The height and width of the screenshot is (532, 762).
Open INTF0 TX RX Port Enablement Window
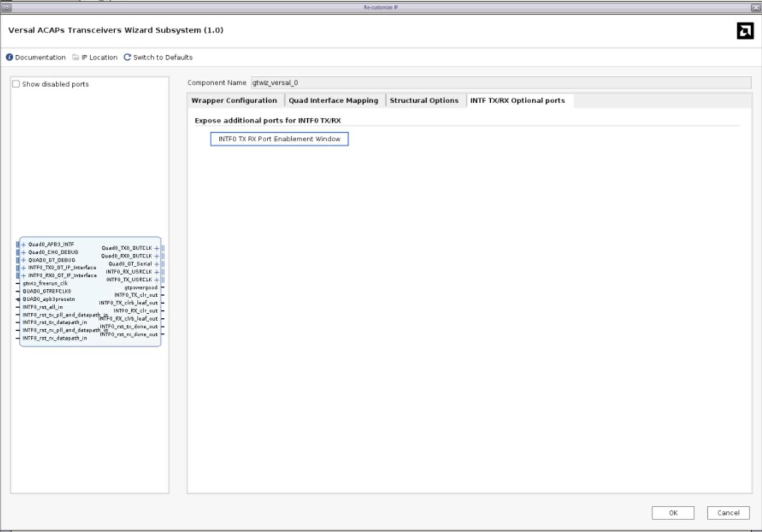click(279, 139)
